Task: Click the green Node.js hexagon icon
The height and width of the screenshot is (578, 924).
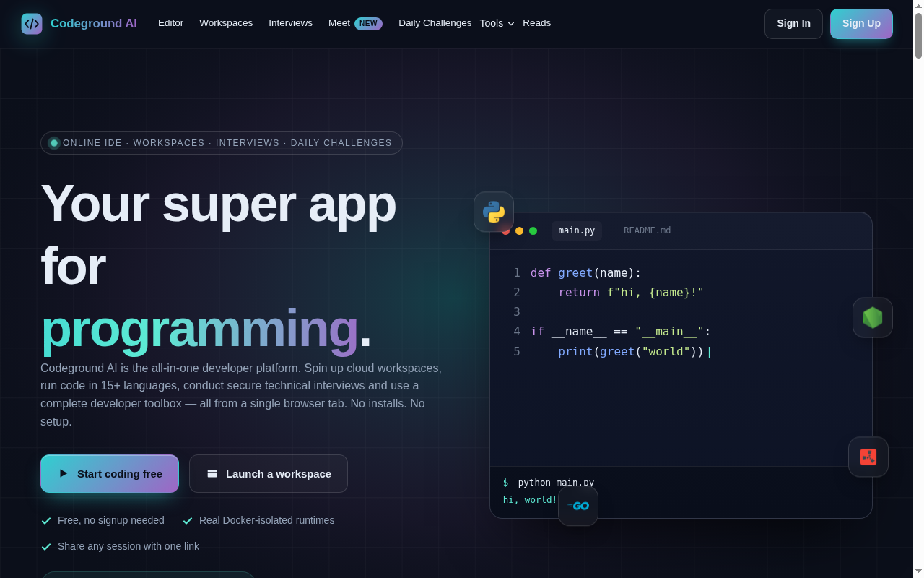Action: [x=873, y=317]
